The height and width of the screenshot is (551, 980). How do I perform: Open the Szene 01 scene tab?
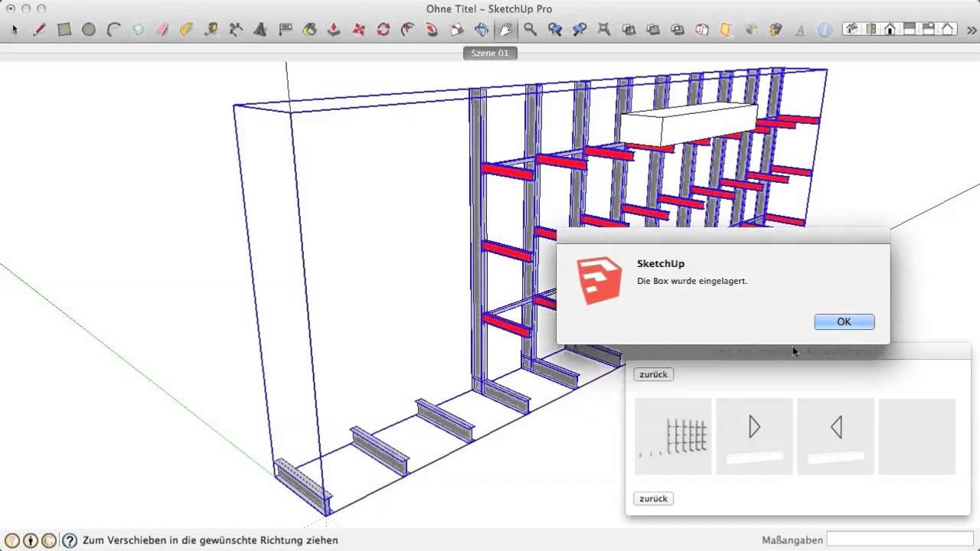[490, 53]
